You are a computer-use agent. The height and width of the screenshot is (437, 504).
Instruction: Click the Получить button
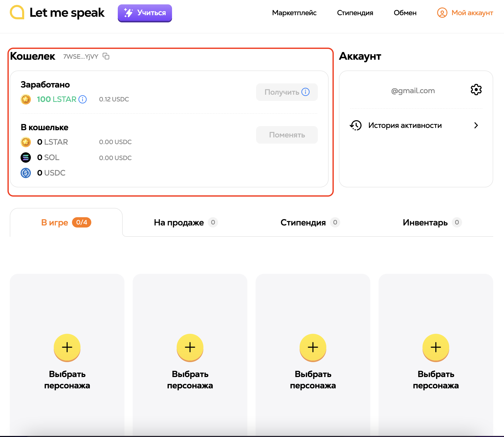pyautogui.click(x=287, y=92)
